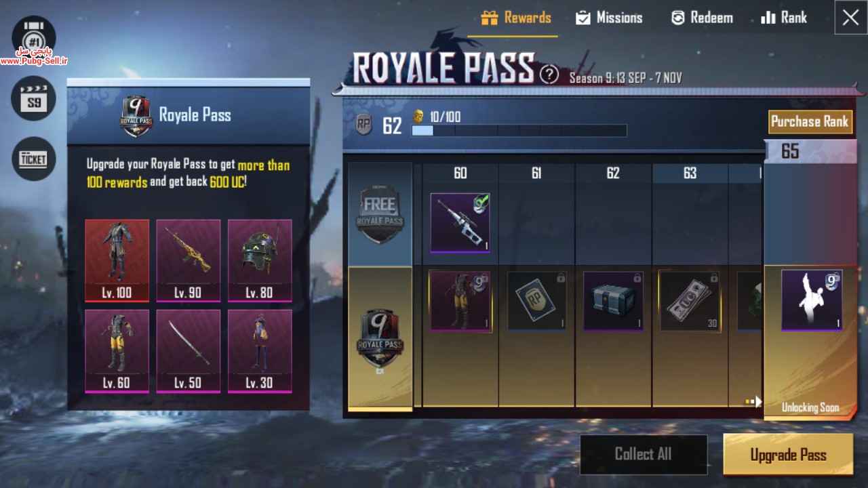
Task: Open the Ticket icon in sidebar
Action: [34, 159]
